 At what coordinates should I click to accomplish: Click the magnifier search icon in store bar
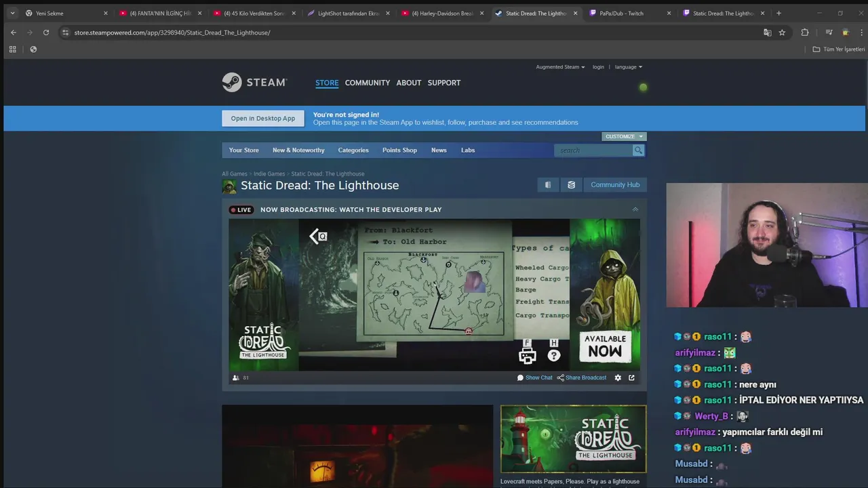pyautogui.click(x=638, y=150)
